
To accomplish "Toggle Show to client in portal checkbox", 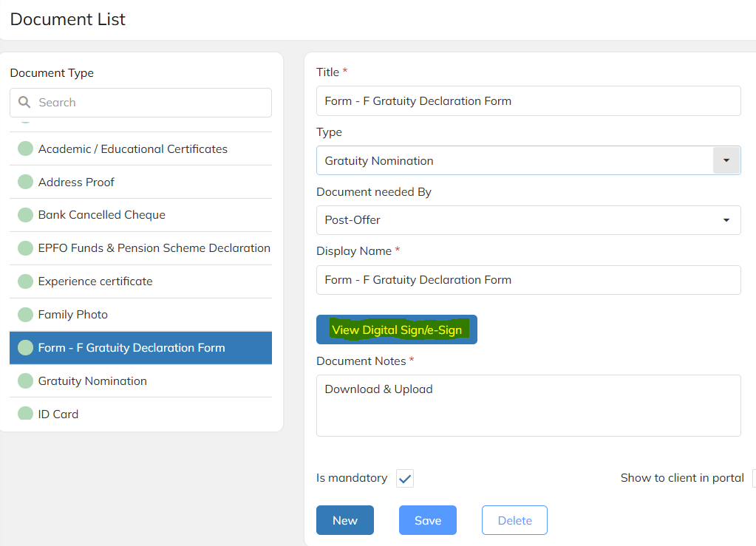I will [753, 479].
